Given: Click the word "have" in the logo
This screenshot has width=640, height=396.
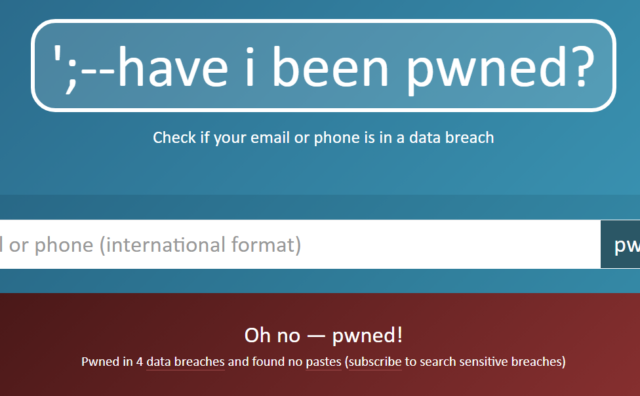Looking at the screenshot, I should [x=172, y=66].
